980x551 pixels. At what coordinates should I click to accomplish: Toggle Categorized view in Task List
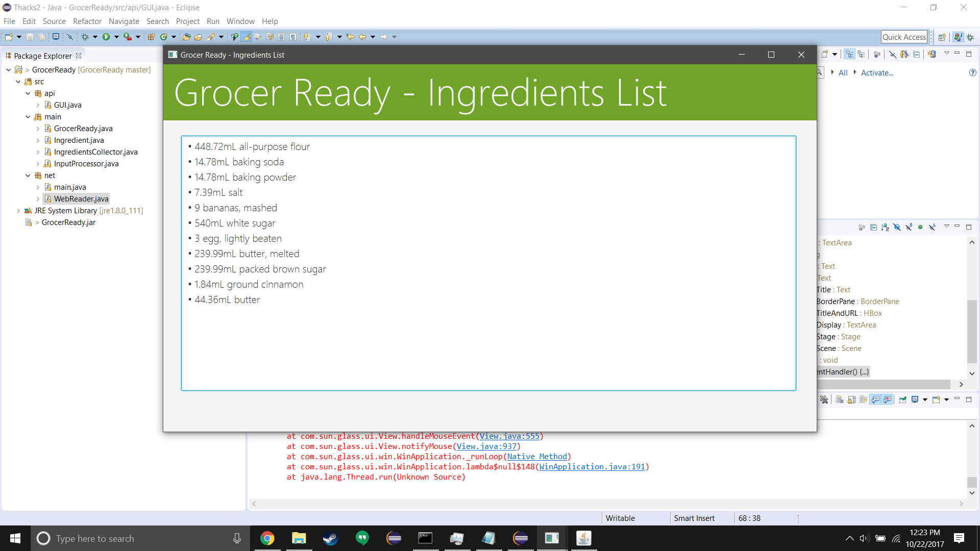point(850,55)
